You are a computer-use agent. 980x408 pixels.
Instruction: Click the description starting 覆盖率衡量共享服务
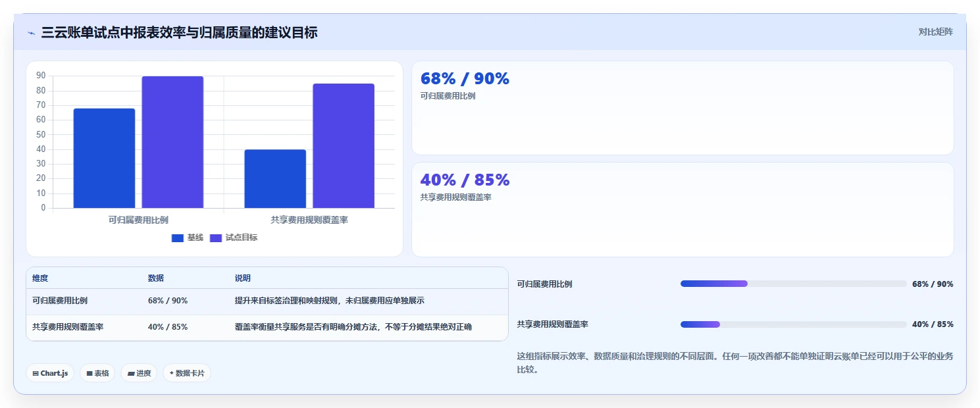(x=353, y=327)
